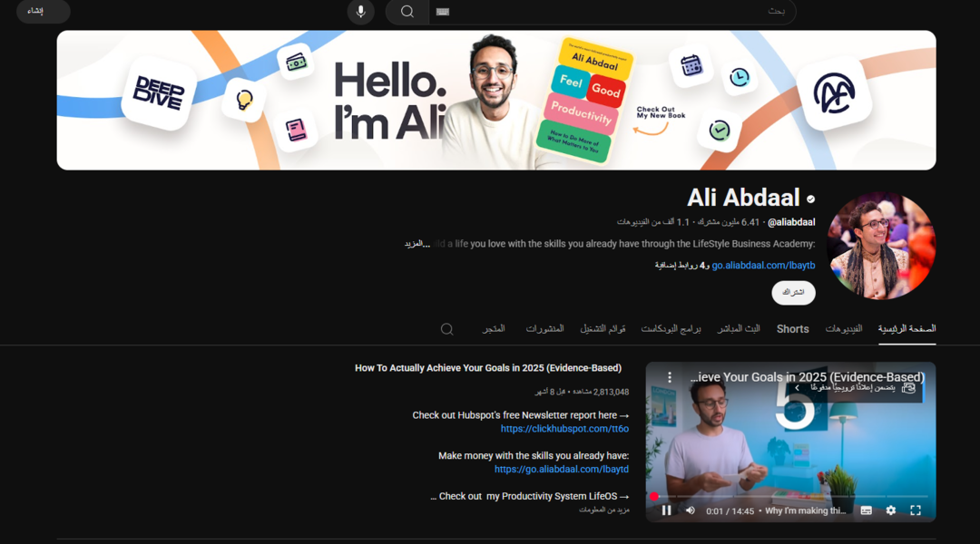Open the on-screen keyboard icon in search bar
The image size is (980, 544).
443,11
